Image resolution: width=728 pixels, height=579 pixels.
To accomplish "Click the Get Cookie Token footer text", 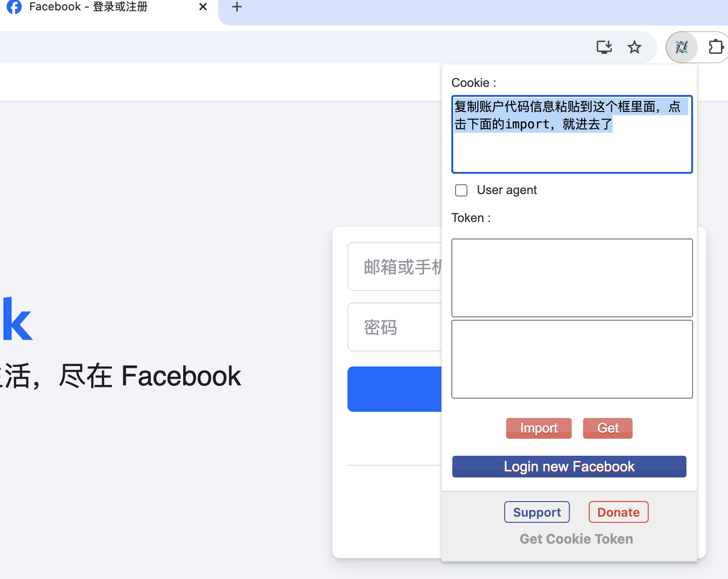I will (x=576, y=539).
